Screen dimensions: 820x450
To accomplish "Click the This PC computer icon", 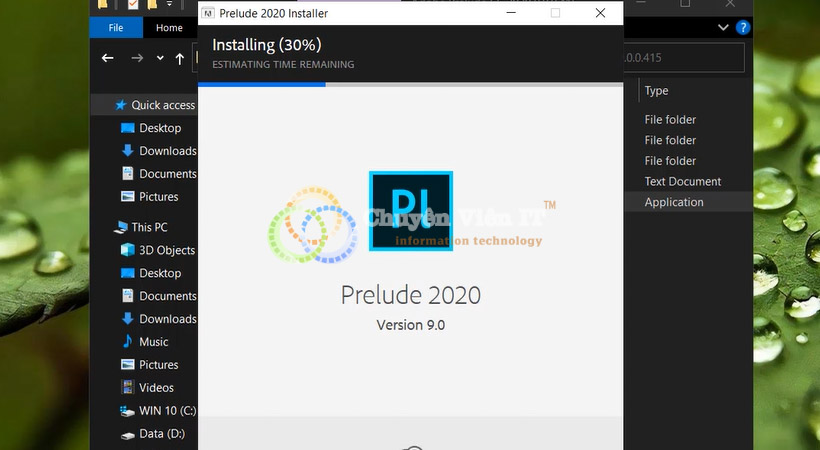I will click(x=121, y=227).
